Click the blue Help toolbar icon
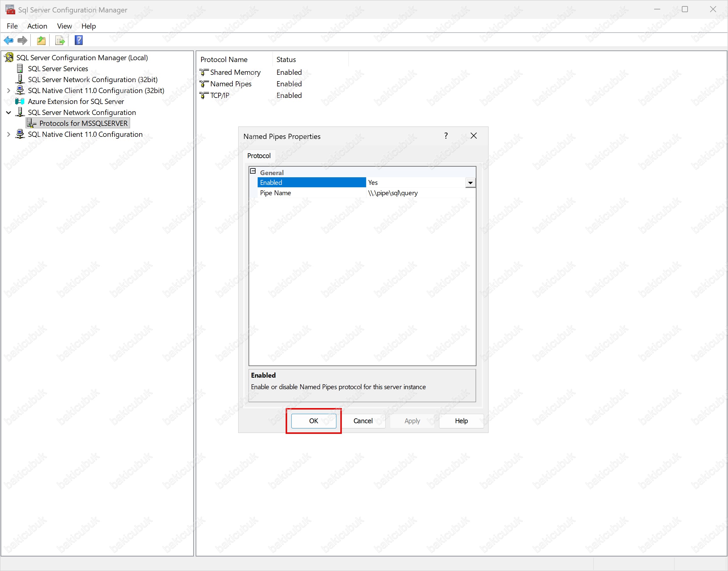 (x=78, y=40)
